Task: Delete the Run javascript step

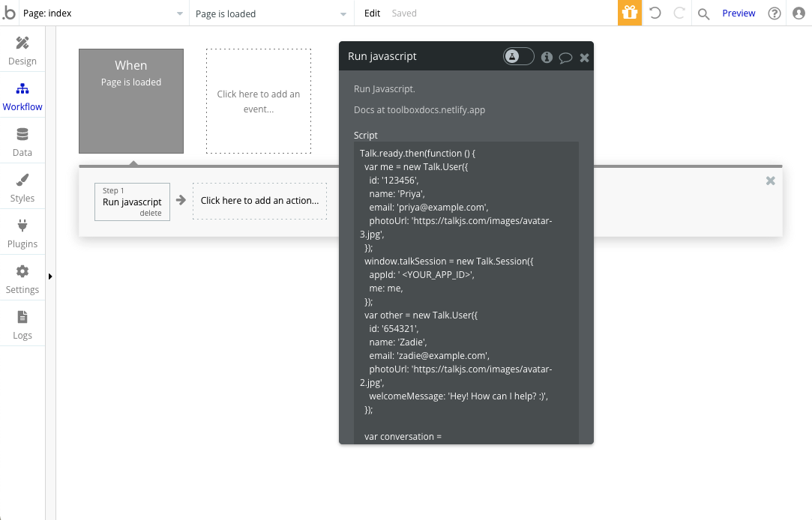Action: coord(151,214)
